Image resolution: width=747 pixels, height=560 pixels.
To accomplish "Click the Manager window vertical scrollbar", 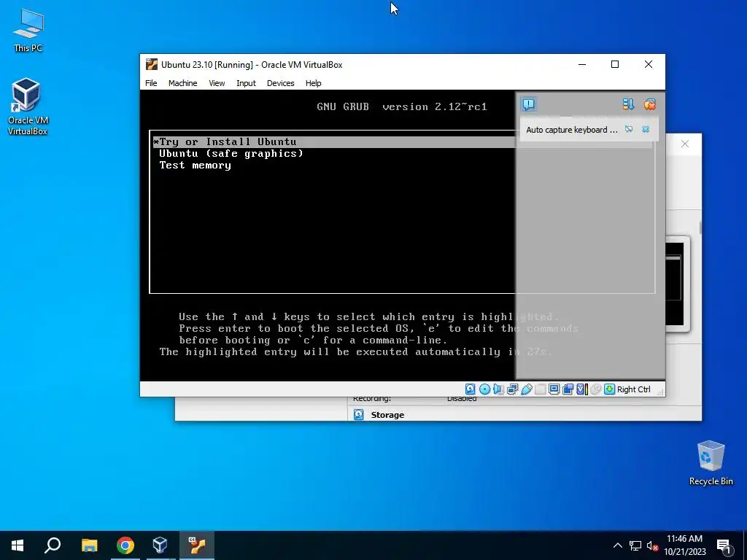I will click(700, 227).
